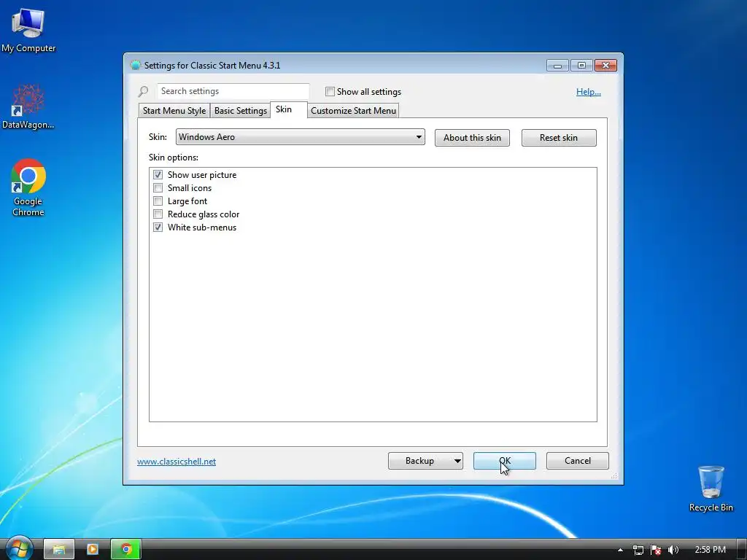Screen dimensions: 747x560
Task: Enable Show all settings checkbox
Action: (x=330, y=91)
